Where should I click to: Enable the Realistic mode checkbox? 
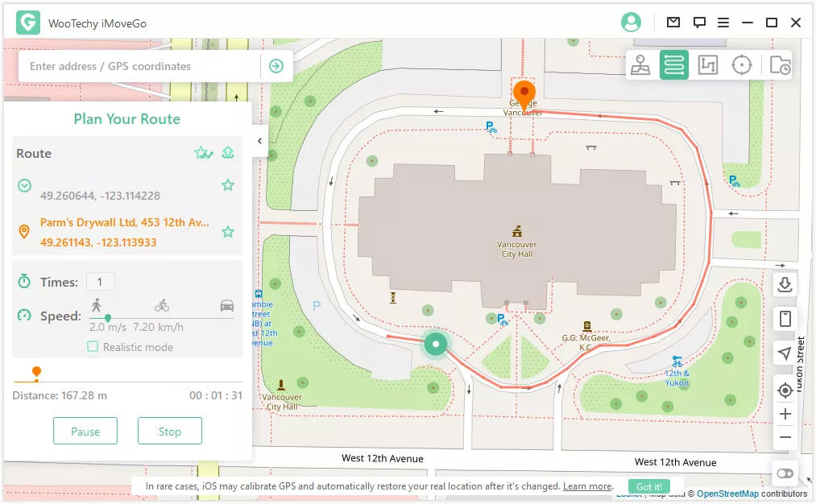pyautogui.click(x=93, y=347)
